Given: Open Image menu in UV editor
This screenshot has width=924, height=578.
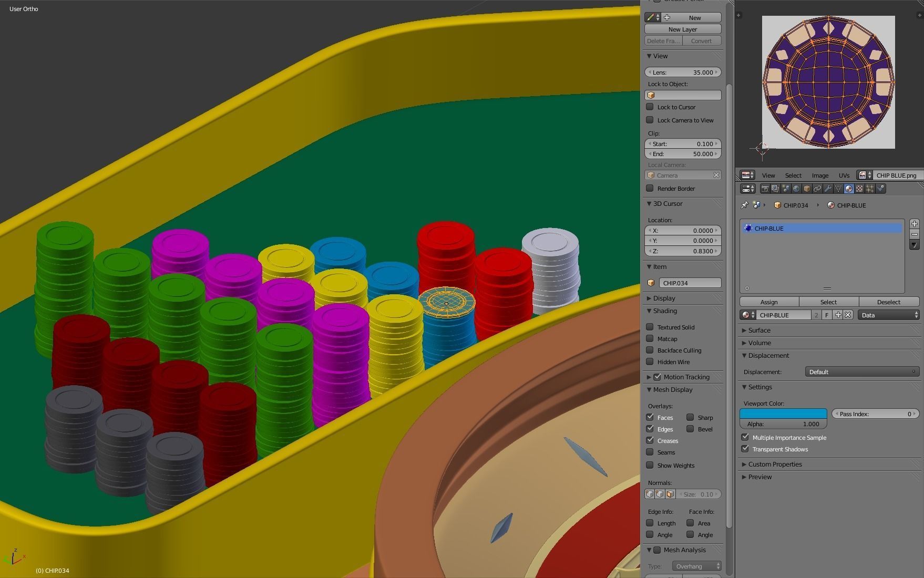Looking at the screenshot, I should [x=820, y=176].
